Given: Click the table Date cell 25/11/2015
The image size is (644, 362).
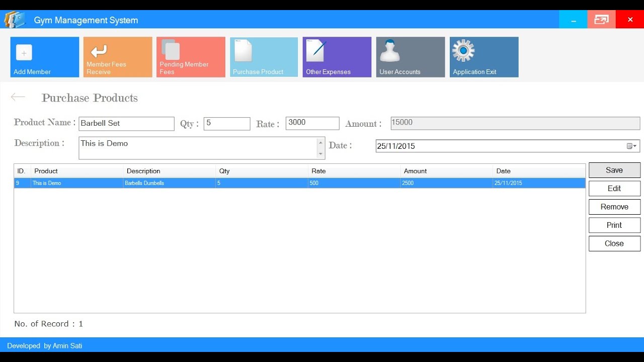Looking at the screenshot, I should 539,183.
